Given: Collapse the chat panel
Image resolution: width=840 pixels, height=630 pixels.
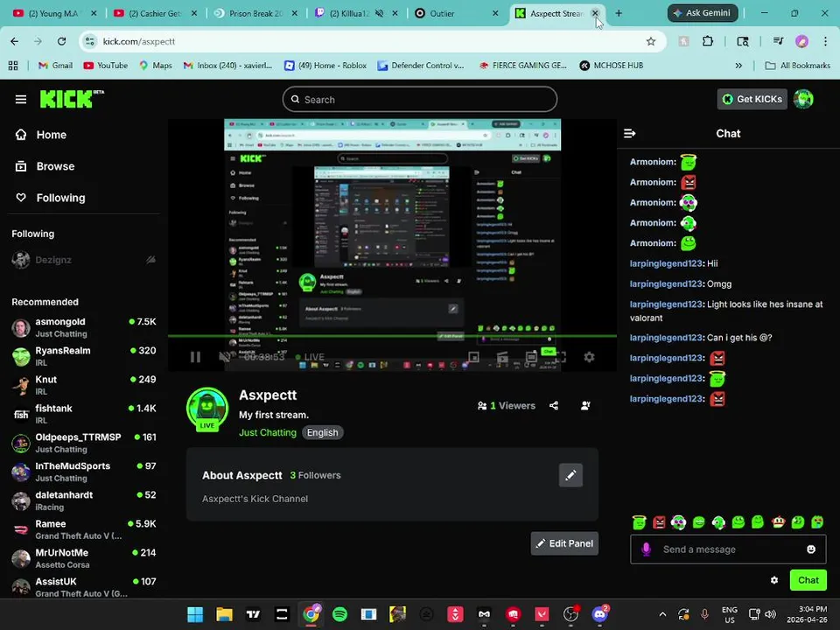Looking at the screenshot, I should point(629,133).
